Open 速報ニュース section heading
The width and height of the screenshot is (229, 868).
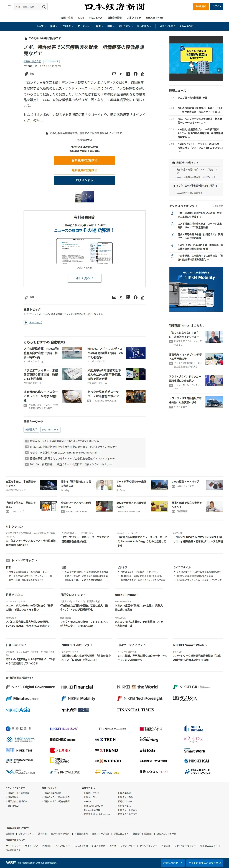(179, 91)
